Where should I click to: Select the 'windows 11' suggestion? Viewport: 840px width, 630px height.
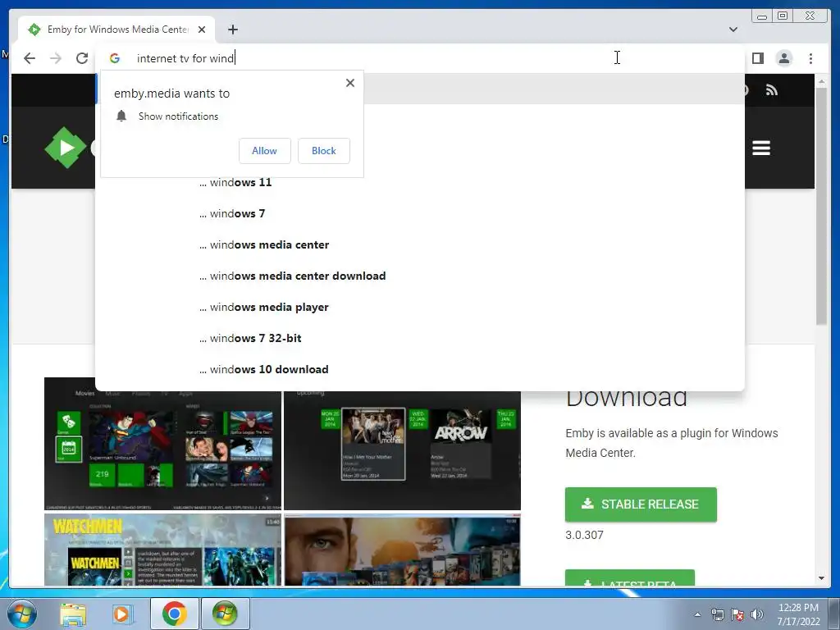[419, 182]
